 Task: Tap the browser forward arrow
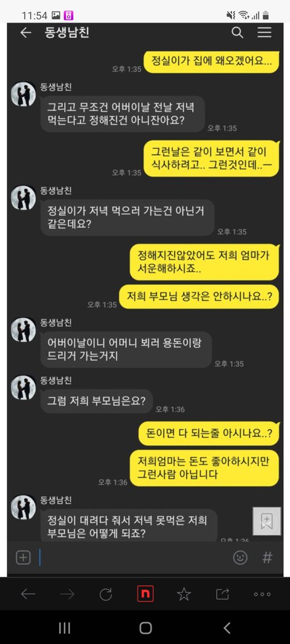(x=67, y=594)
